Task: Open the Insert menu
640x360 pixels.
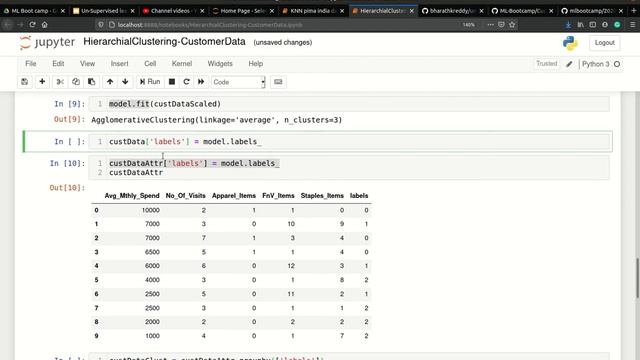Action: [120, 64]
